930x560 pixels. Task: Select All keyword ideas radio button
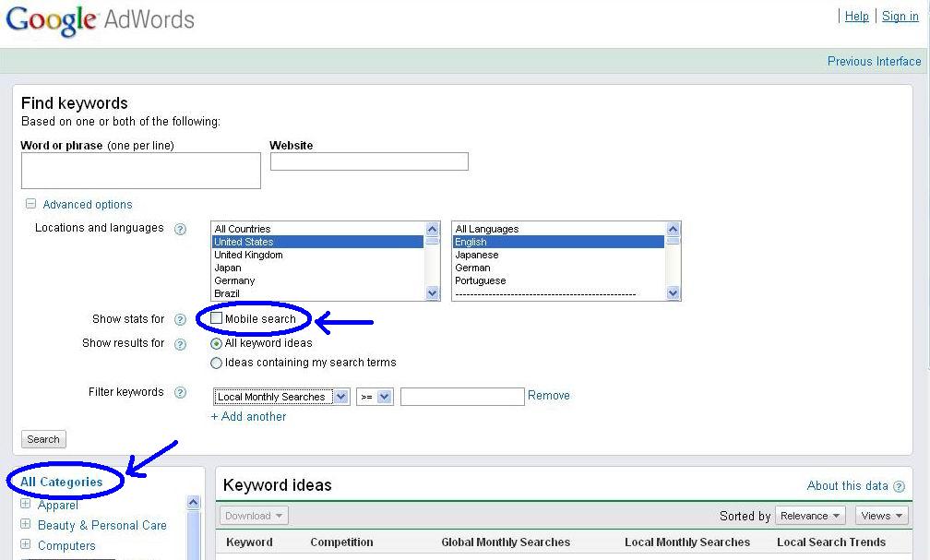pyautogui.click(x=217, y=343)
